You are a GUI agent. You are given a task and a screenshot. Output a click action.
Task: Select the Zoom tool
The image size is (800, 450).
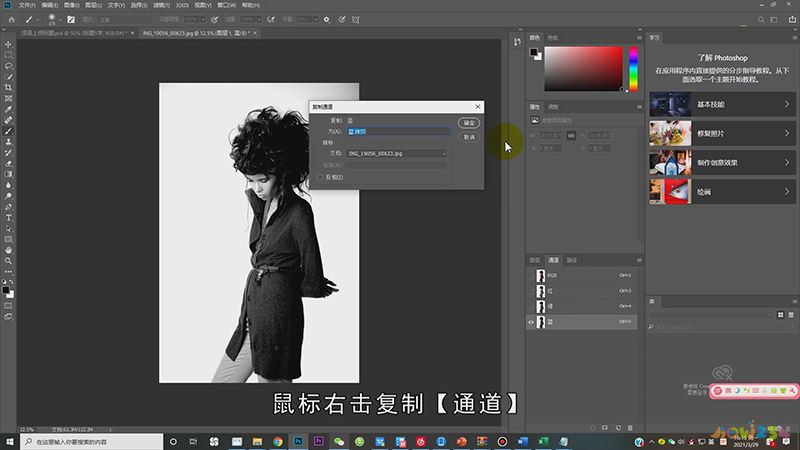(8, 261)
